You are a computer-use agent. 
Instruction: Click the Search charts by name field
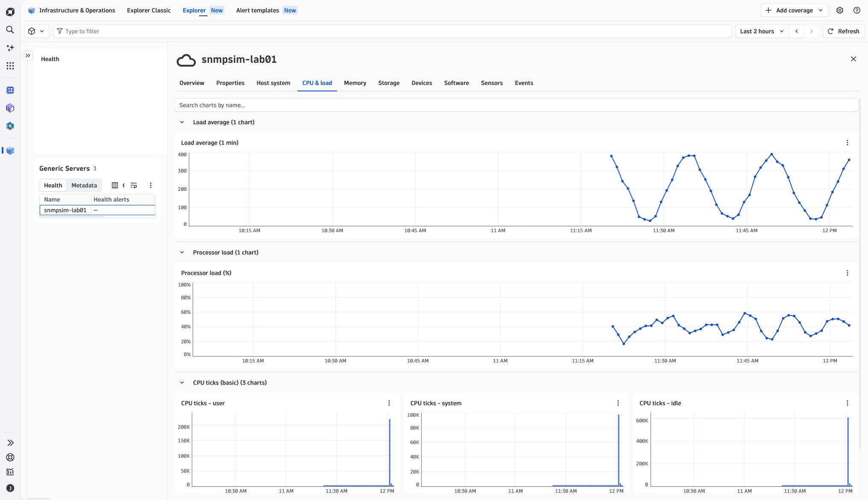[516, 105]
